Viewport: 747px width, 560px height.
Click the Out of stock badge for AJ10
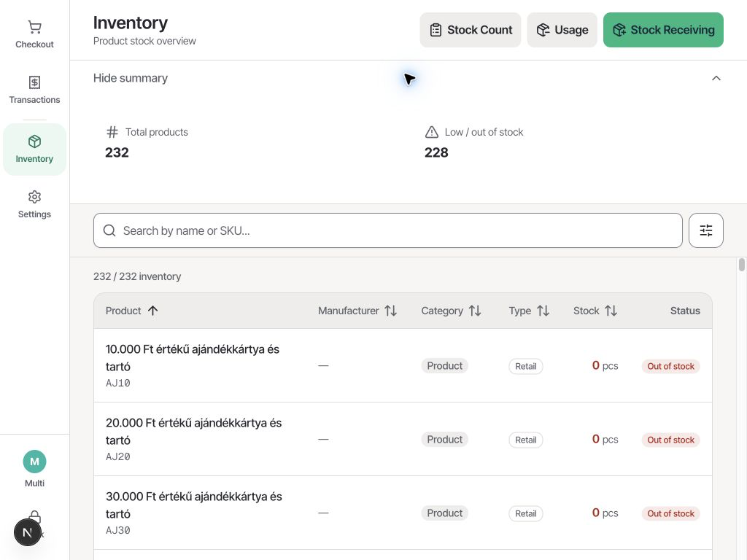pos(671,366)
